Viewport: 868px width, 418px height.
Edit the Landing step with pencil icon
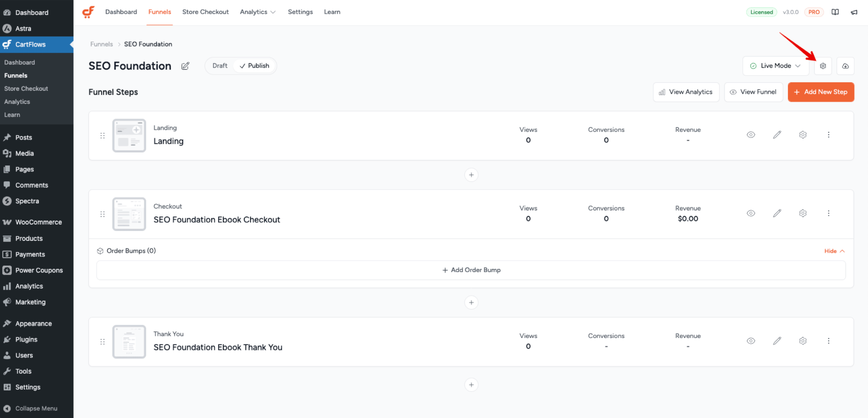(777, 135)
